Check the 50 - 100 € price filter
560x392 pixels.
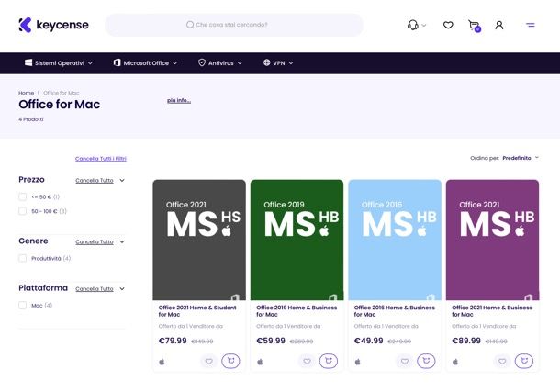(x=23, y=211)
